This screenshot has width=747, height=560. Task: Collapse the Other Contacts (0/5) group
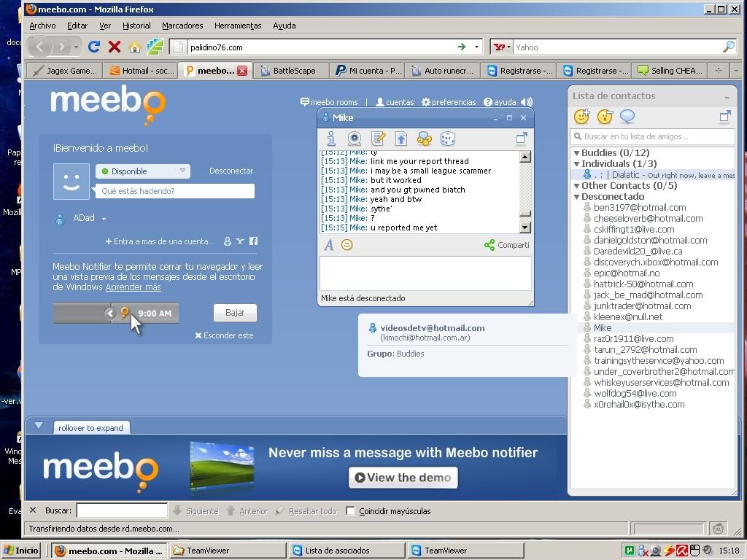(x=576, y=186)
